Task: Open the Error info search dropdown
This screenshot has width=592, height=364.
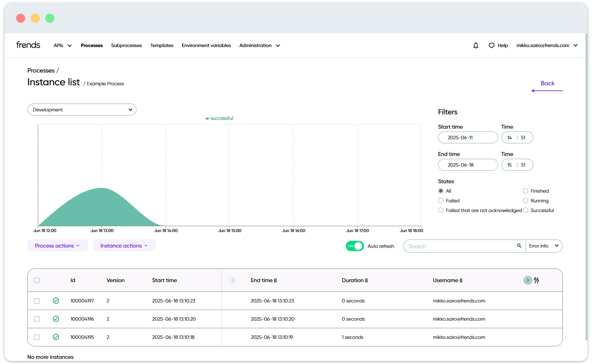Action: [x=544, y=246]
